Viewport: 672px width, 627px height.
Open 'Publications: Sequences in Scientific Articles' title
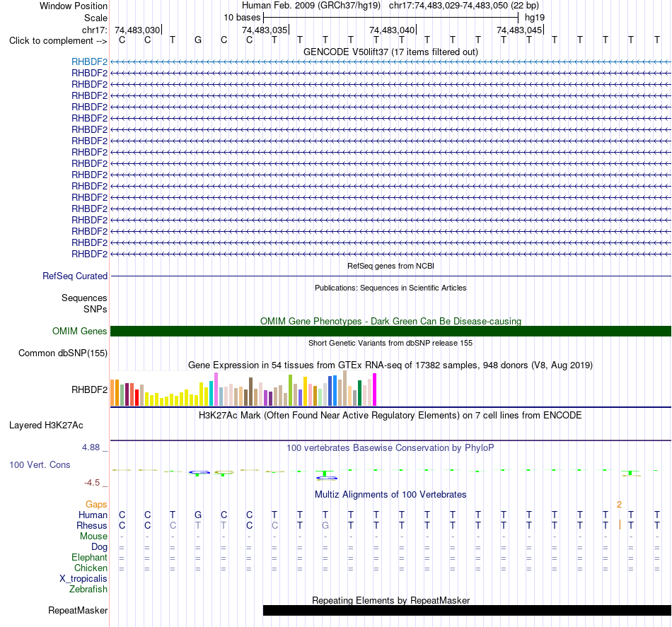click(x=390, y=288)
